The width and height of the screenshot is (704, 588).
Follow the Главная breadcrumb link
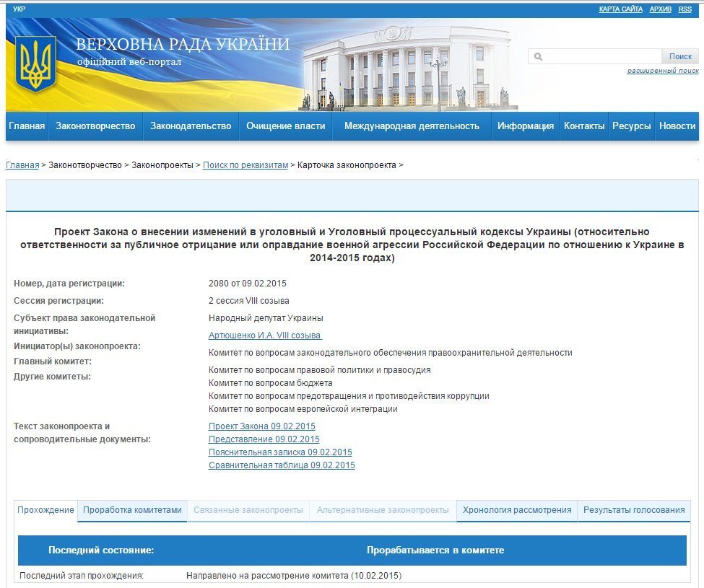(22, 165)
